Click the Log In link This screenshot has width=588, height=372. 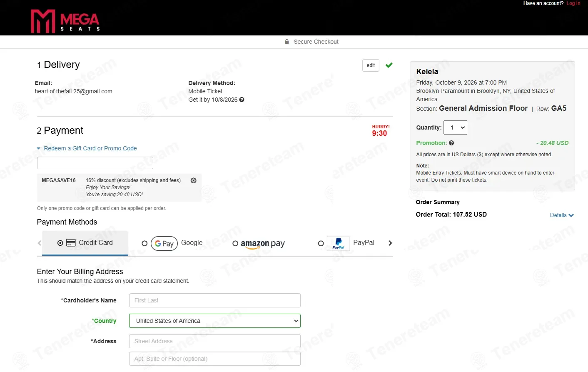click(573, 3)
